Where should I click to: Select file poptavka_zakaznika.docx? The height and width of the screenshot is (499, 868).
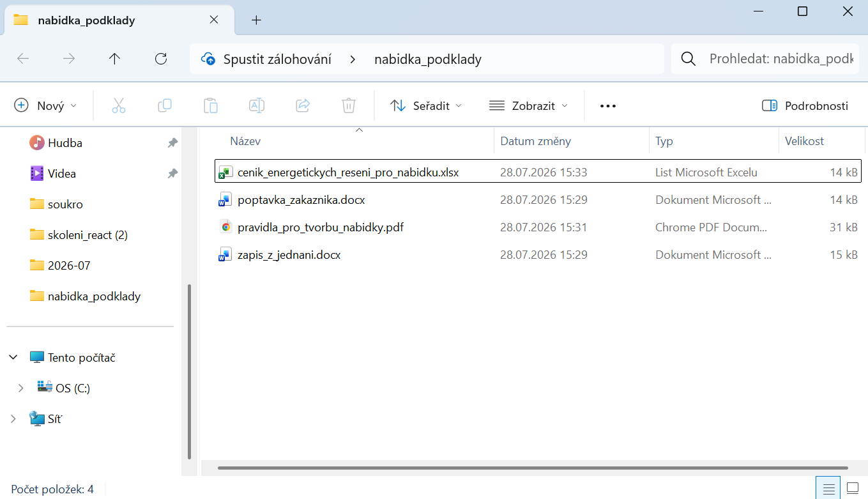[301, 200]
